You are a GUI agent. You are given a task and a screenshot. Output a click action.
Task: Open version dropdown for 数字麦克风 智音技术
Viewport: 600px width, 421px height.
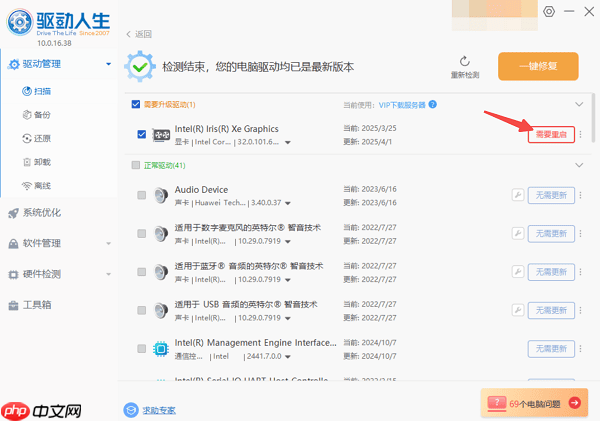click(x=288, y=242)
